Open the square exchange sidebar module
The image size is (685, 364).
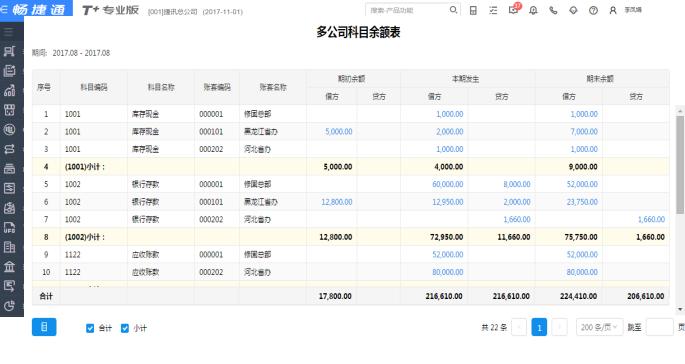(x=9, y=188)
